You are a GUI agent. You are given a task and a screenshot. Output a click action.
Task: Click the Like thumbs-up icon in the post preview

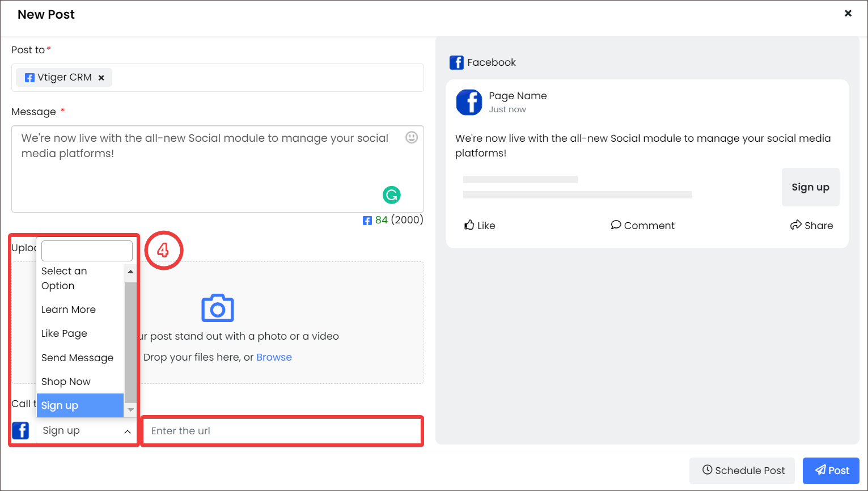click(x=468, y=225)
